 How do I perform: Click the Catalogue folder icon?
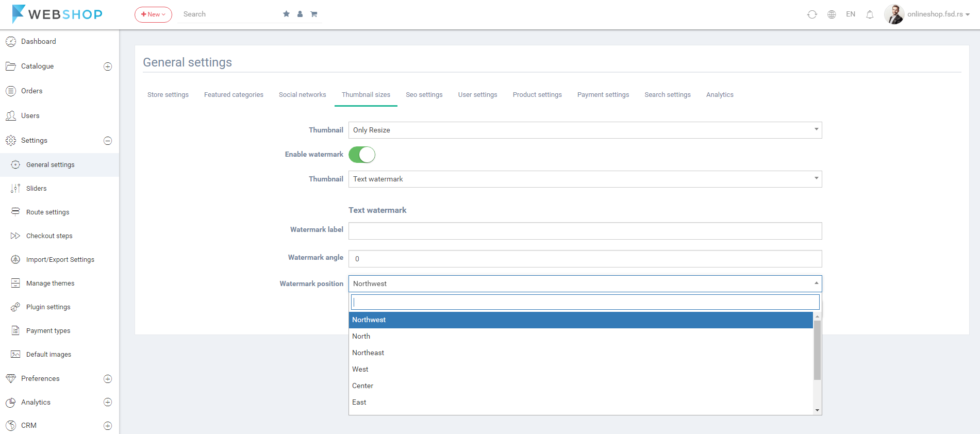point(11,66)
